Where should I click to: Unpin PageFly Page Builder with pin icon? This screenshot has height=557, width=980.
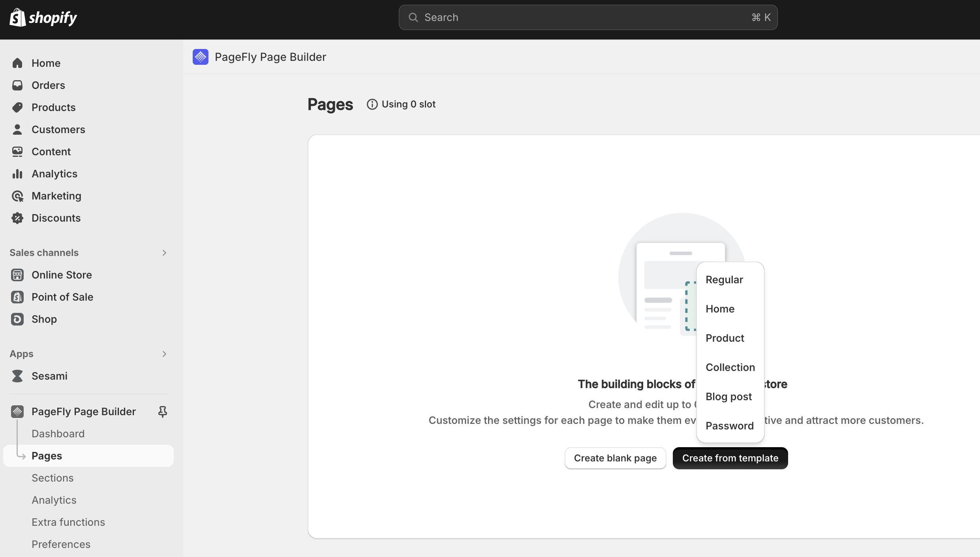point(163,412)
